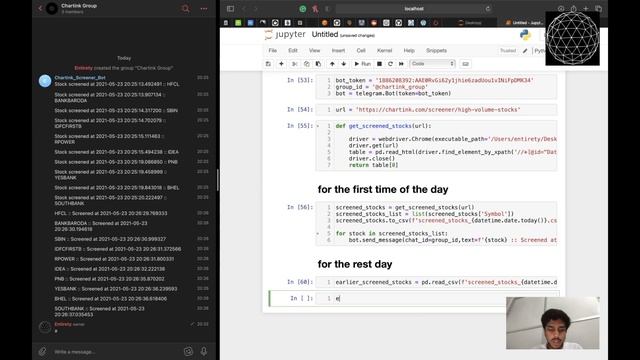
Task: Reload the localhost page
Action: (488, 9)
